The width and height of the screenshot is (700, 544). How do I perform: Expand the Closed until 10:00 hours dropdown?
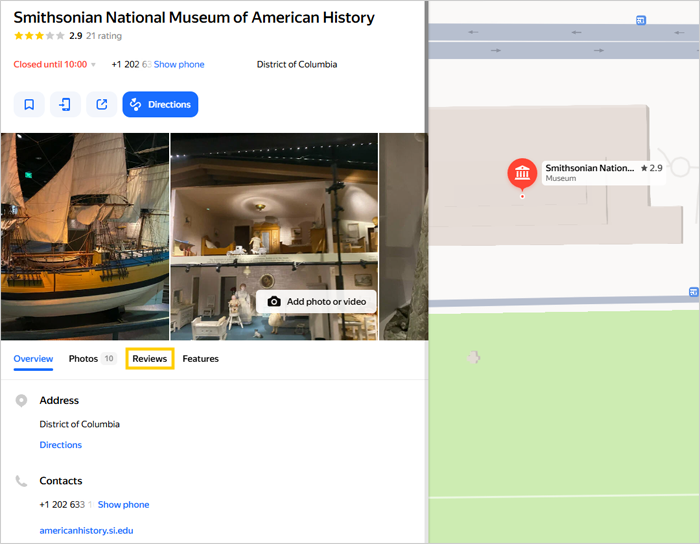click(54, 64)
